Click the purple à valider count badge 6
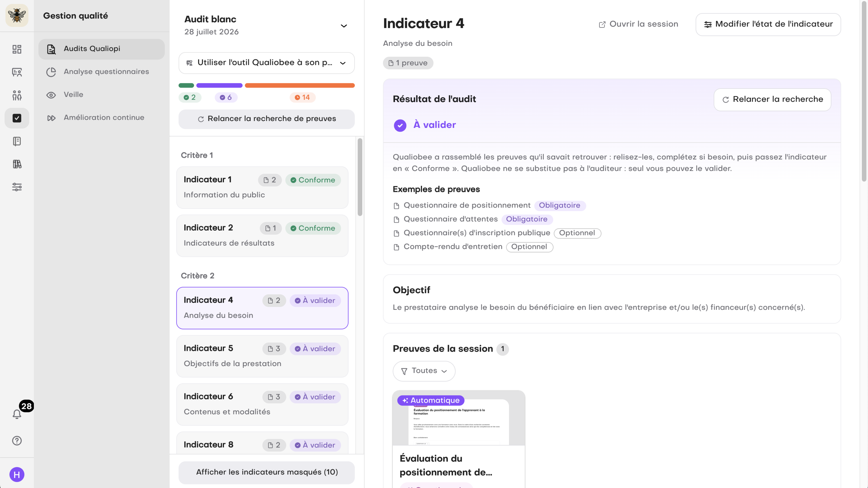Viewport: 868px width, 488px height. click(x=226, y=97)
